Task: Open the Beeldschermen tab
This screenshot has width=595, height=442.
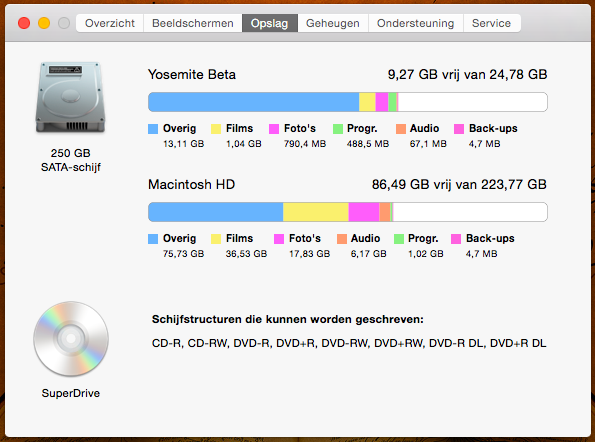Action: (x=193, y=23)
